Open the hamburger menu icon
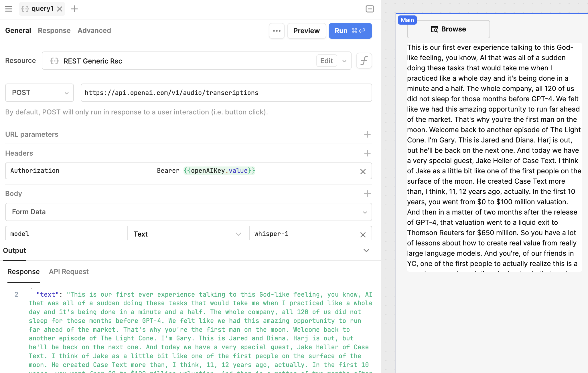This screenshot has width=588, height=373. click(9, 9)
